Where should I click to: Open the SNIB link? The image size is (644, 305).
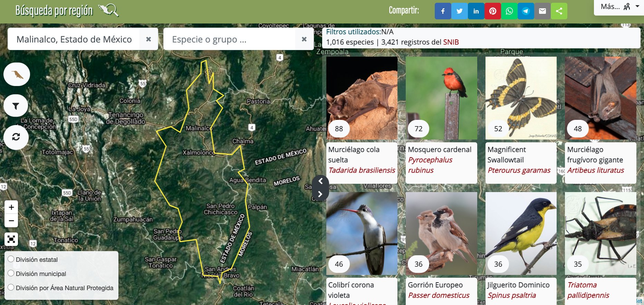451,42
